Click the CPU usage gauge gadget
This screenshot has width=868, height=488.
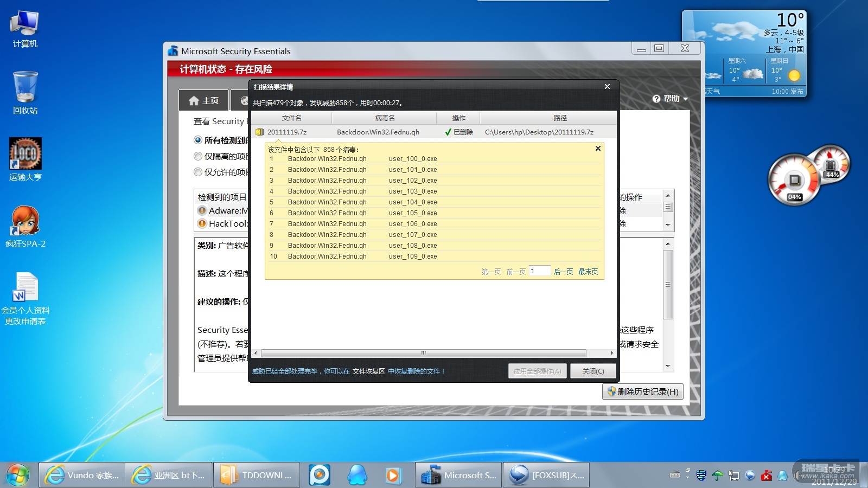(x=794, y=180)
